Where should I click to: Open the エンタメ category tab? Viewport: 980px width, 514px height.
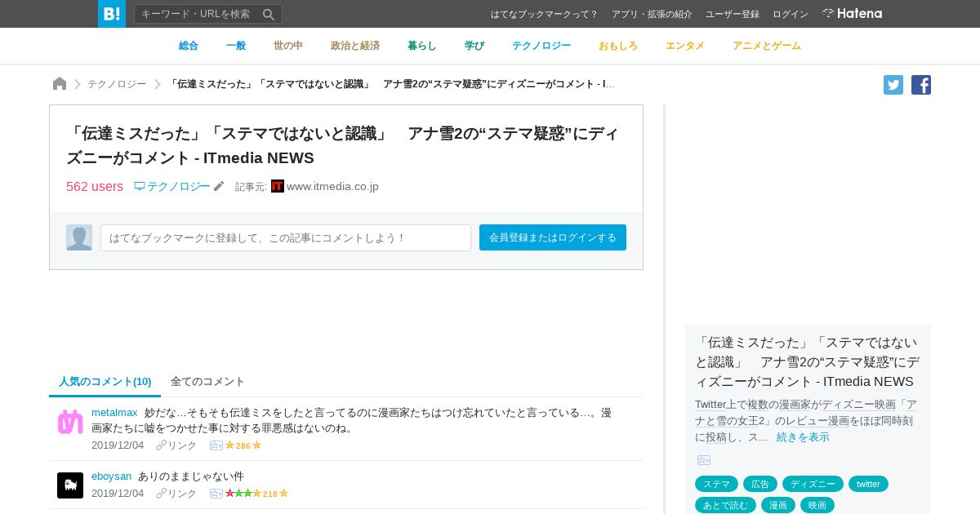coord(685,46)
